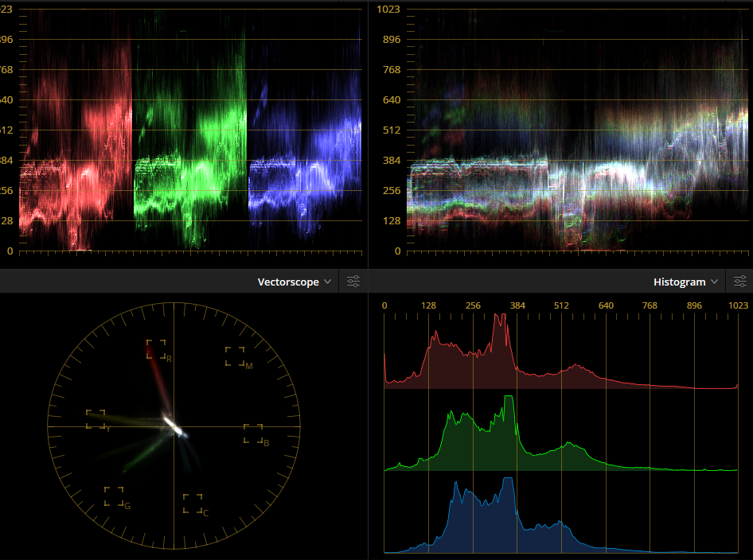The image size is (753, 560).
Task: Click the Vectorscope scope type label
Action: click(287, 282)
